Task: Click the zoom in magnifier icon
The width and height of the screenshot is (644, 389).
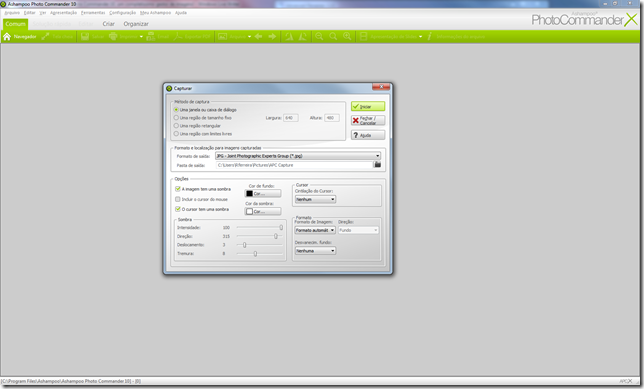Action: pos(347,37)
